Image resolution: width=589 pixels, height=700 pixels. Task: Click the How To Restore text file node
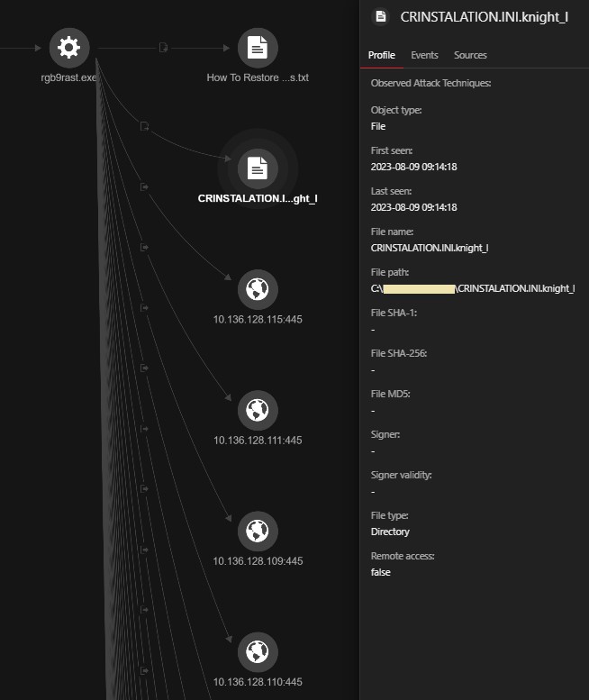tap(258, 48)
